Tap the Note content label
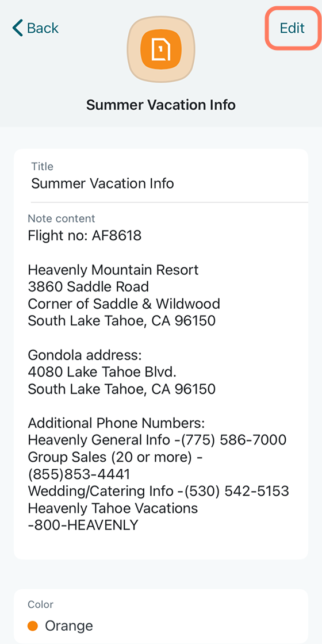The height and width of the screenshot is (644, 322). (x=61, y=218)
